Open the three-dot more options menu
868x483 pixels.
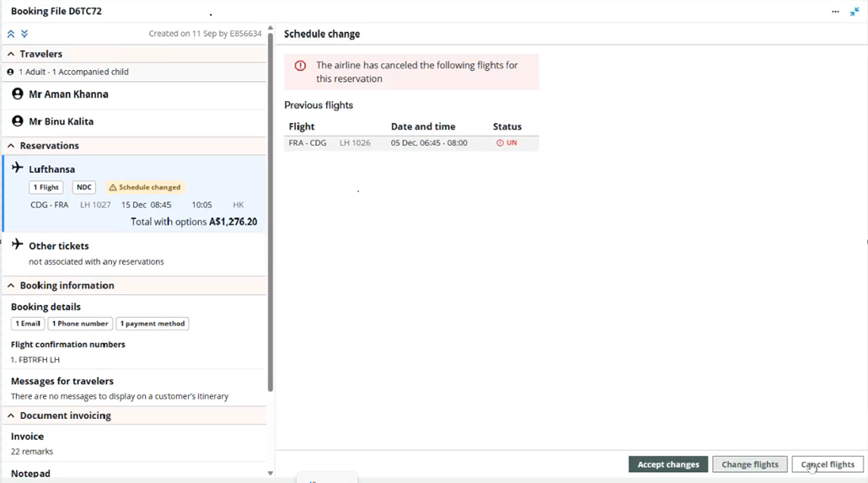(835, 12)
